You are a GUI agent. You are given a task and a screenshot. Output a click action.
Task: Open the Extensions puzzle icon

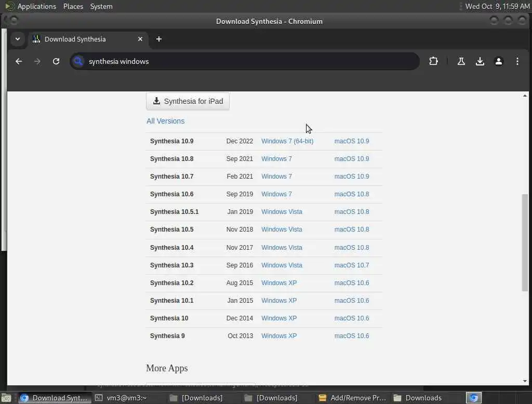[433, 61]
